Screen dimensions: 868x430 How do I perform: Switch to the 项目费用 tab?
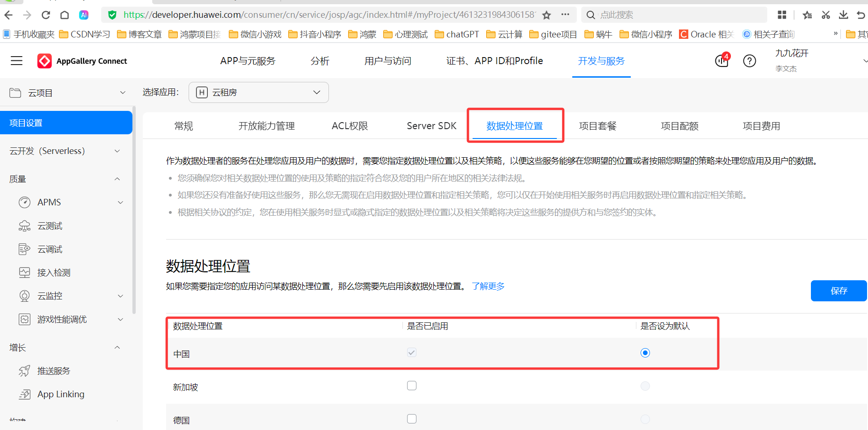(762, 126)
